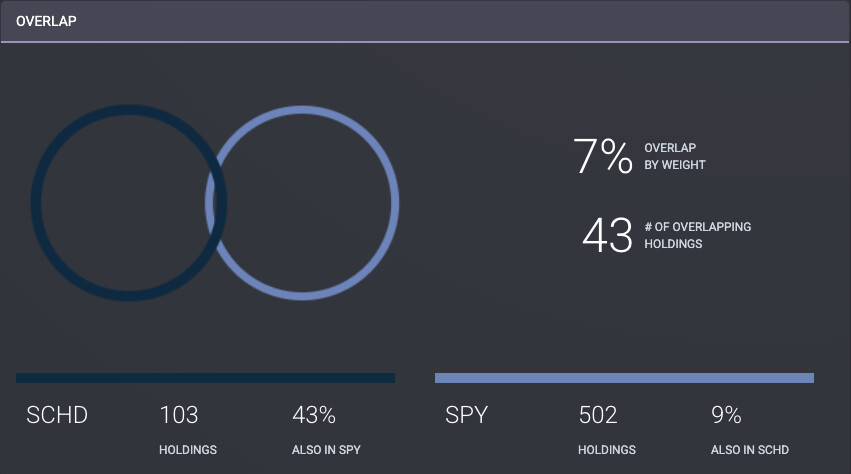Select the OVERLAP BY WEIGHT label
This screenshot has height=474, width=851.
pos(675,156)
